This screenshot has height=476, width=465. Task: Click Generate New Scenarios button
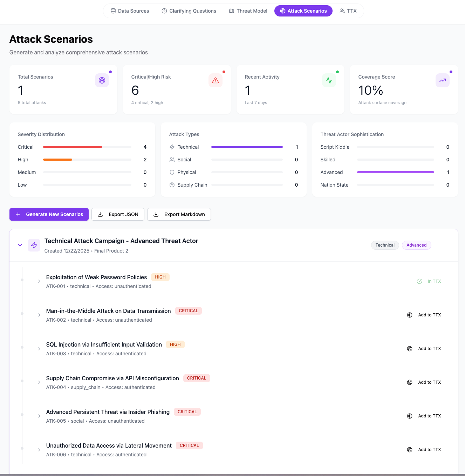pyautogui.click(x=49, y=214)
